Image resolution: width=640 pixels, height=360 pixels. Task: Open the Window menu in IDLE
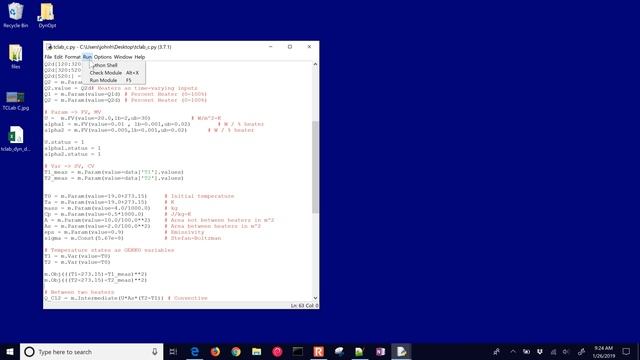(x=123, y=57)
